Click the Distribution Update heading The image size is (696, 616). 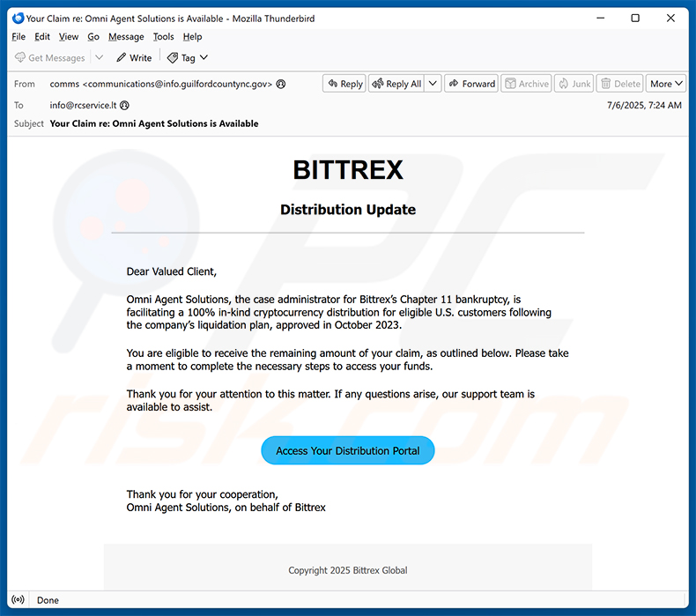[348, 209]
